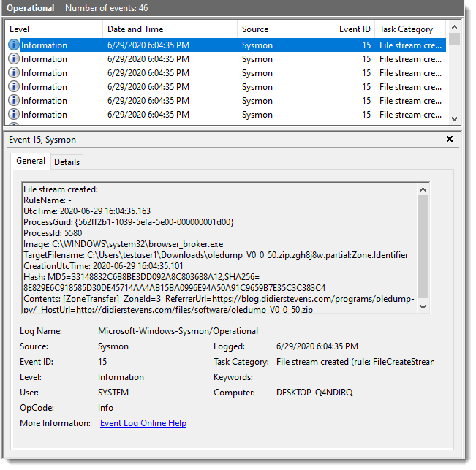Sort by the Task Category column header

tap(410, 29)
